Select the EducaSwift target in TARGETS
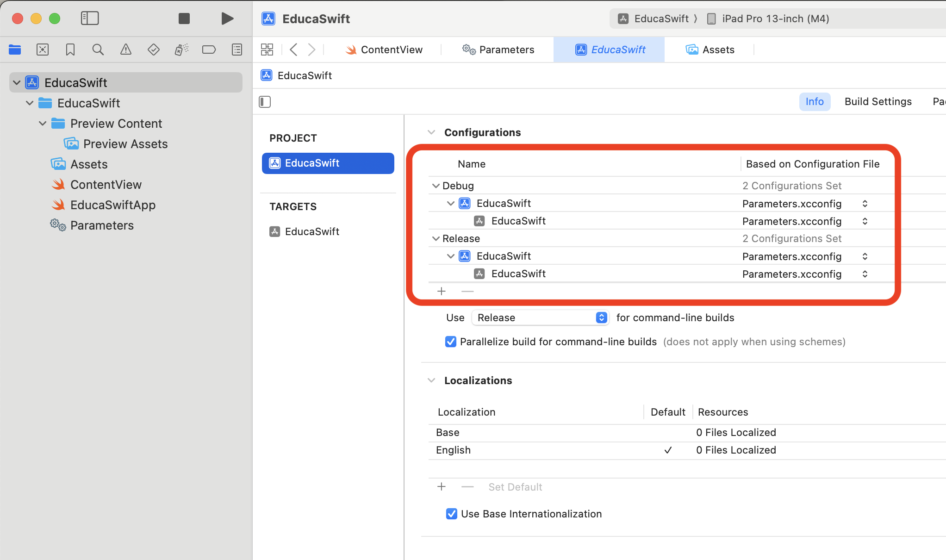Screen dimensions: 946x560 (x=312, y=231)
